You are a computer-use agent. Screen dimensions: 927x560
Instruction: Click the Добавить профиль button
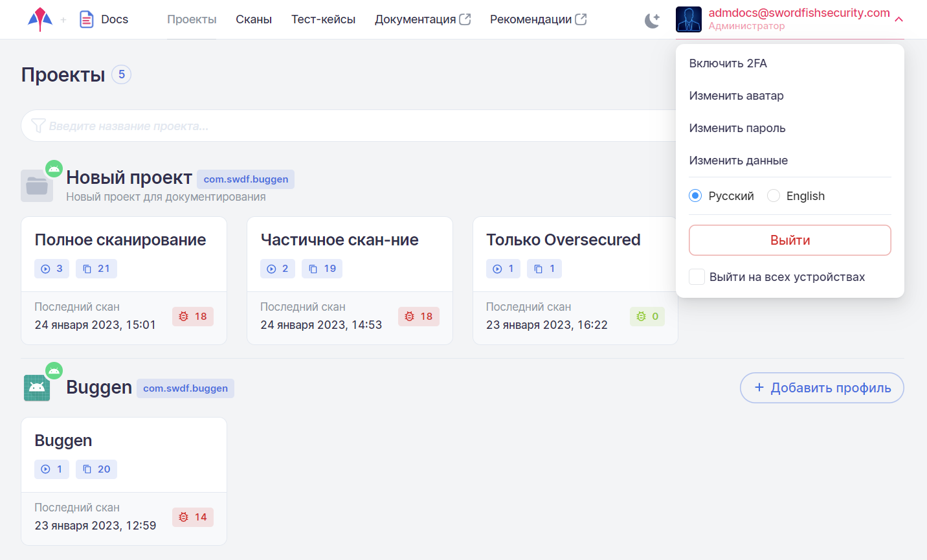[821, 388]
